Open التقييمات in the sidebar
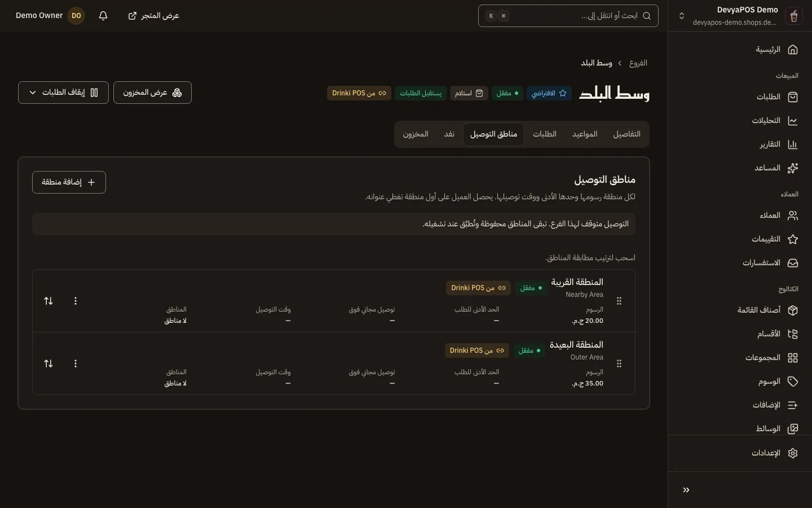This screenshot has width=812, height=508. coord(740,239)
